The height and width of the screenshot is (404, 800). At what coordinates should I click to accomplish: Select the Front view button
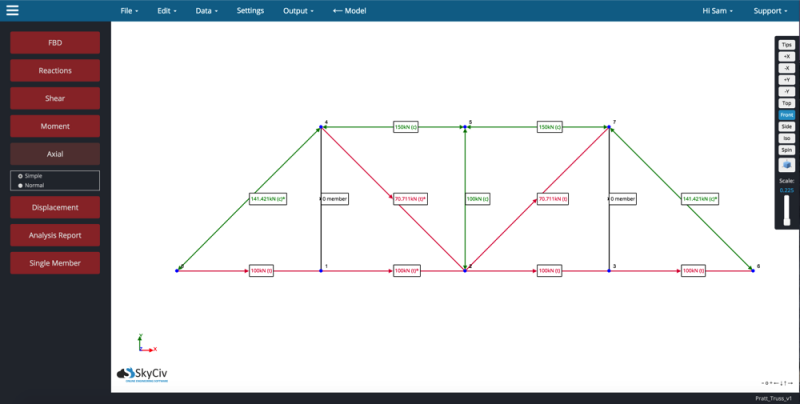787,115
